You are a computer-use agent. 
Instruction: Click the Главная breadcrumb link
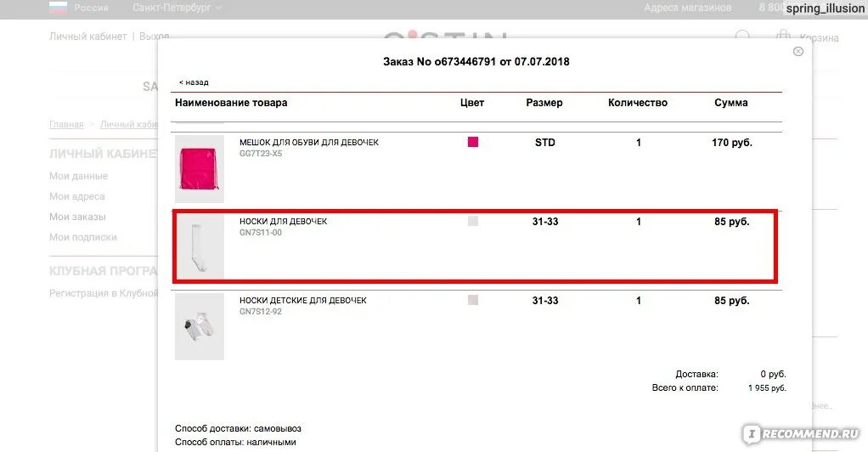pos(66,124)
